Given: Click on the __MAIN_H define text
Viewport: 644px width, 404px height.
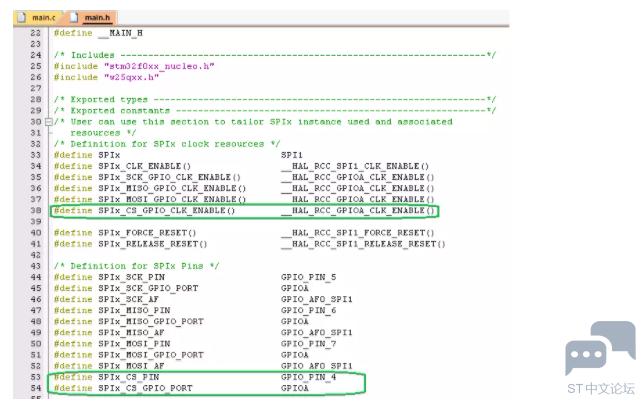Looking at the screenshot, I should click(120, 33).
